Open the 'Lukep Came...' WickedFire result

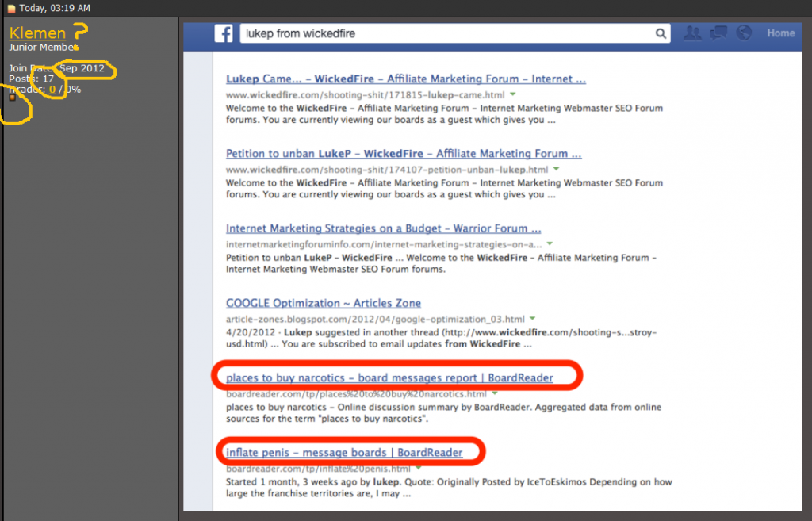(405, 79)
